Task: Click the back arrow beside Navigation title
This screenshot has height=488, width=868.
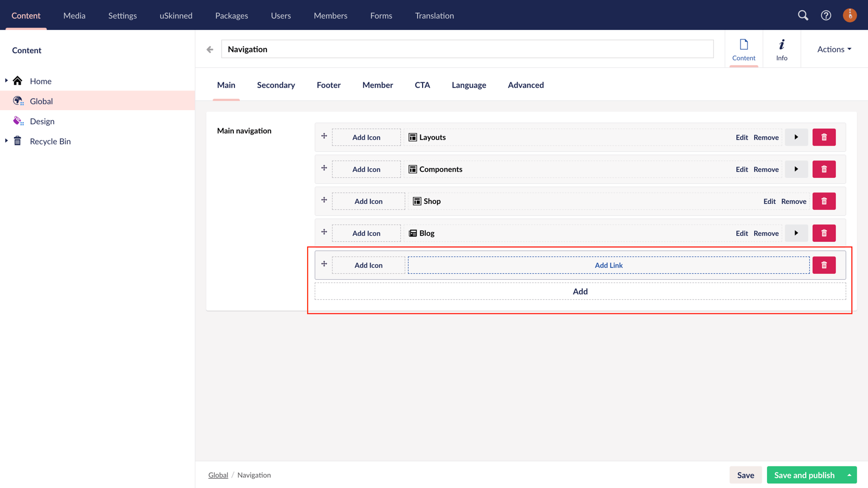Action: (209, 49)
